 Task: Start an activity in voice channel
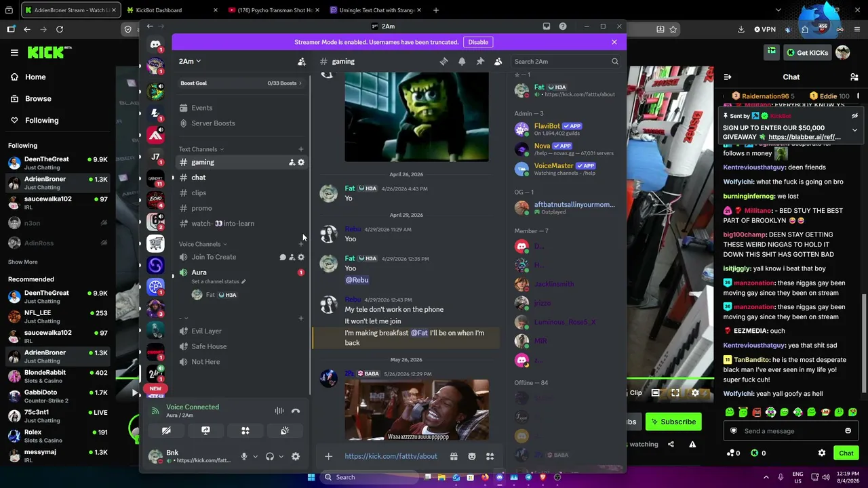coord(245,430)
